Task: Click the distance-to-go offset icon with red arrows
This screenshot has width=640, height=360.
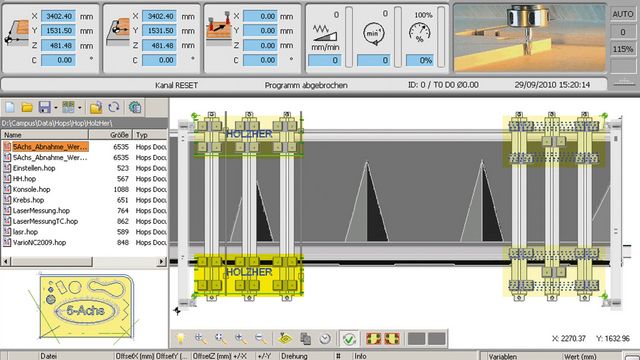Action: (219, 28)
